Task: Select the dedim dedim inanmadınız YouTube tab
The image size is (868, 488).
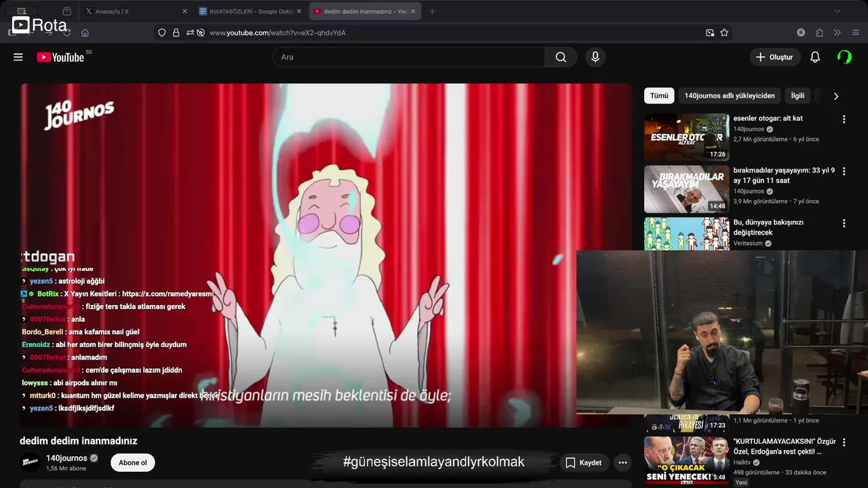Action: pos(365,12)
